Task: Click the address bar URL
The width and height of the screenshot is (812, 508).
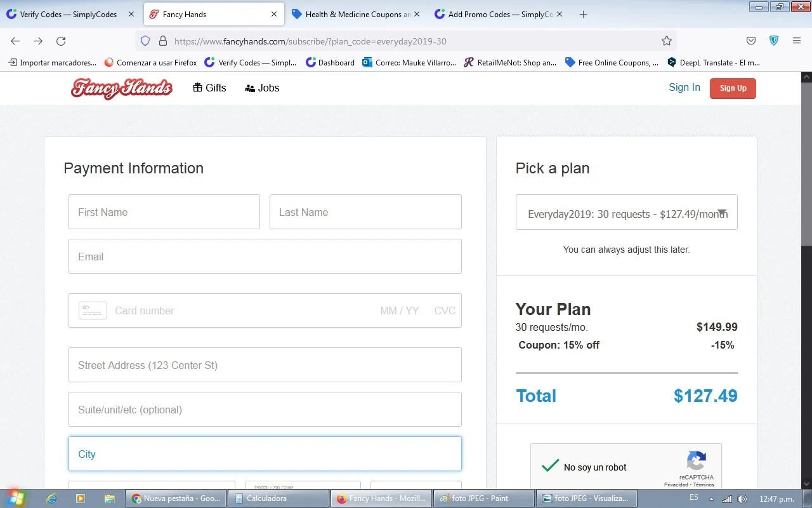Action: (310, 41)
